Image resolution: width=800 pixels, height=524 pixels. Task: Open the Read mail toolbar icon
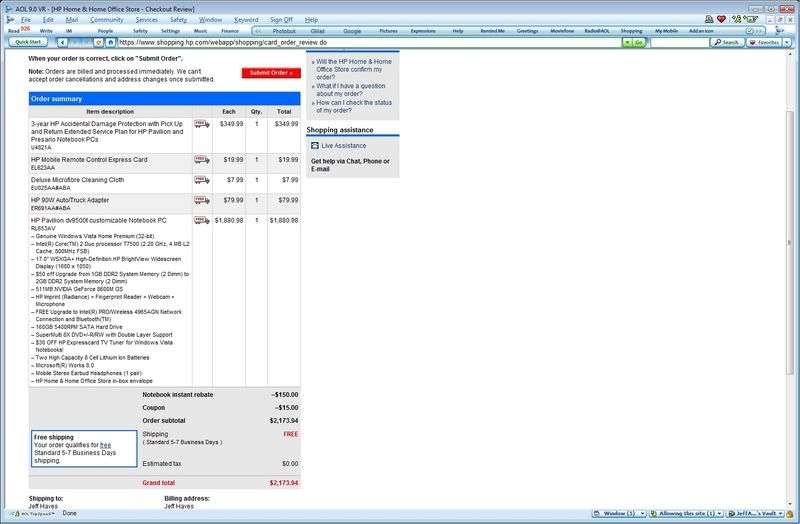coord(14,31)
